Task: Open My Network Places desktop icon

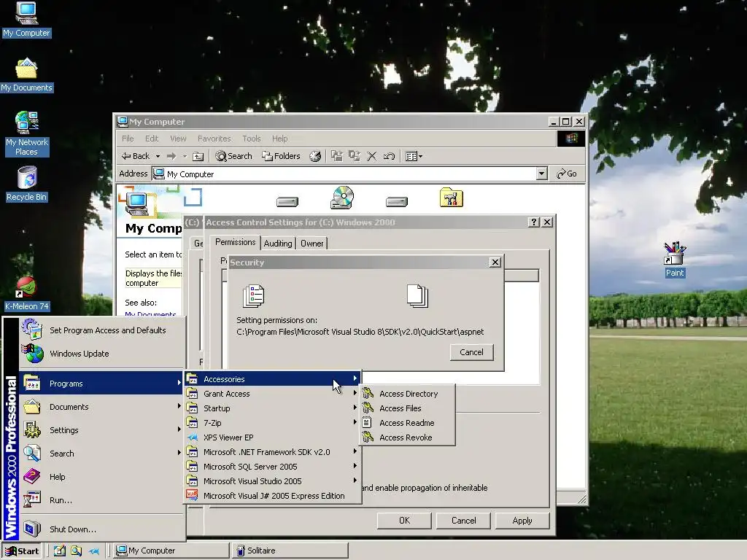Action: [26, 134]
